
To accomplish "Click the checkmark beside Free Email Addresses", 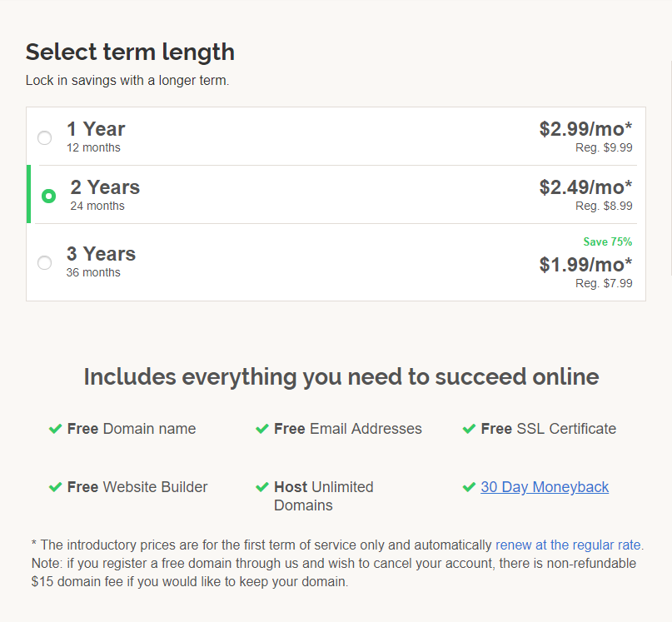I will tap(261, 429).
